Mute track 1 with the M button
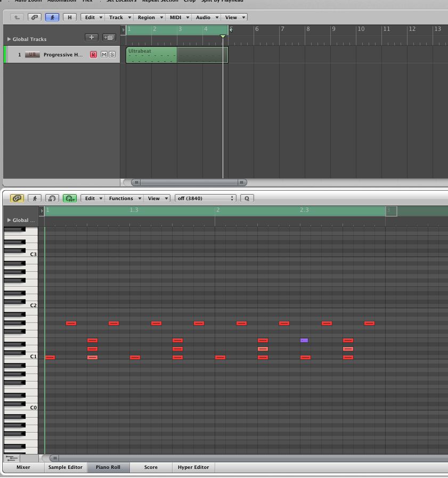 (x=104, y=55)
